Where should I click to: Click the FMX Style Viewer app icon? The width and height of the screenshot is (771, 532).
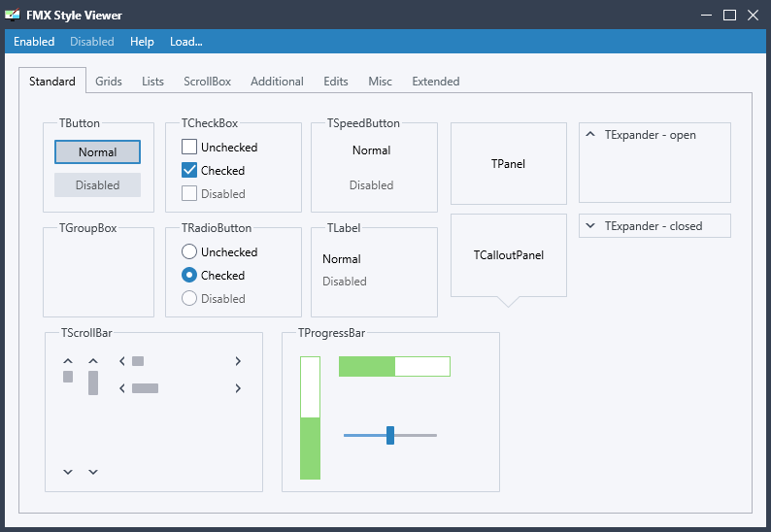pyautogui.click(x=13, y=15)
